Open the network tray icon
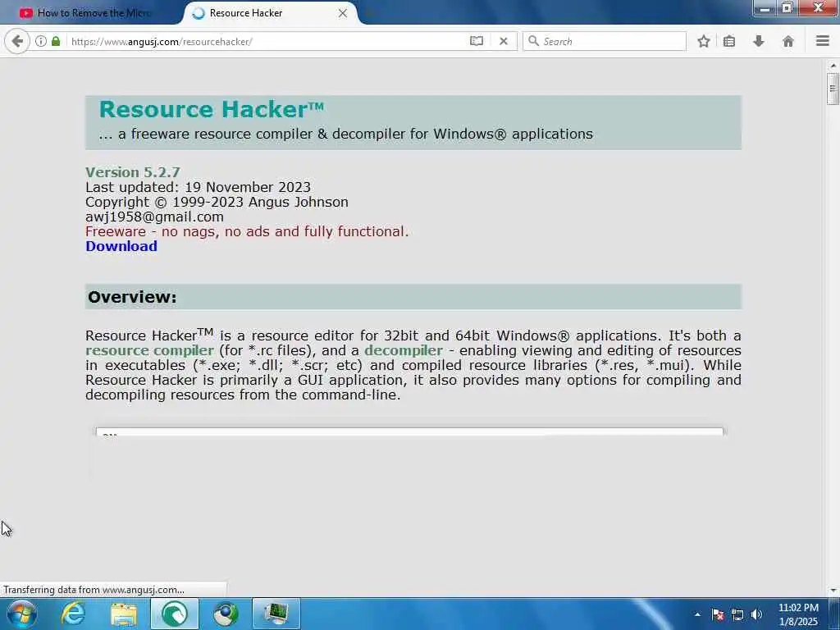 point(737,614)
